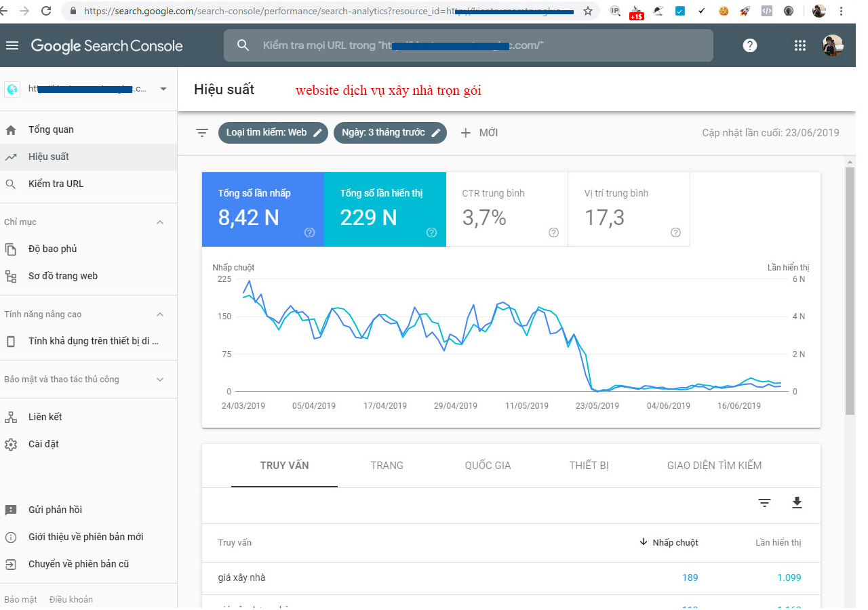
Task: Open the property selector dropdown
Action: [163, 89]
